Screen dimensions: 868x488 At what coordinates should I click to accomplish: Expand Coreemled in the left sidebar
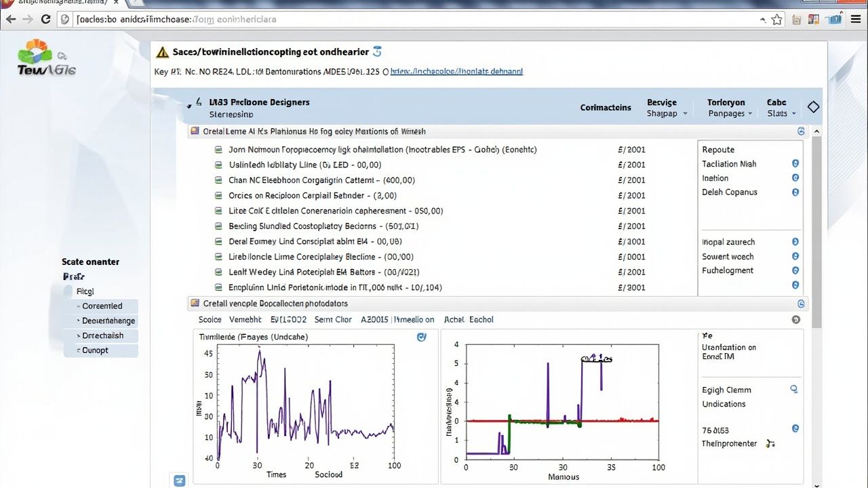point(102,306)
